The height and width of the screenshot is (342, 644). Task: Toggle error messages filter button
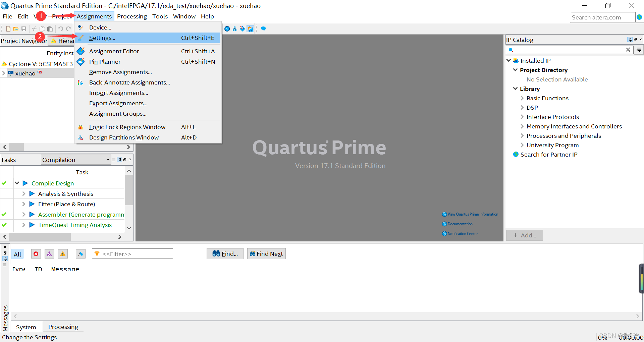pyautogui.click(x=36, y=254)
